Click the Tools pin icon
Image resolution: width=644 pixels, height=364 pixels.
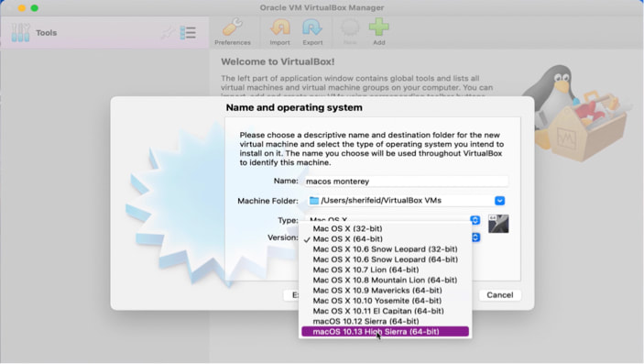[168, 33]
